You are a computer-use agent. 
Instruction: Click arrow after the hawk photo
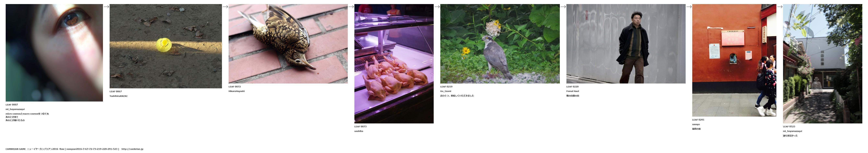tap(563, 7)
